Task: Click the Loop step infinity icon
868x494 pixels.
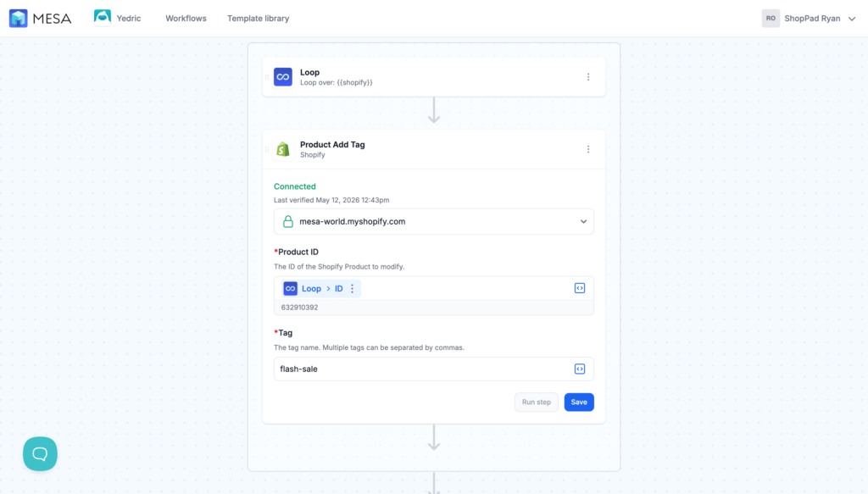Action: [x=283, y=77]
